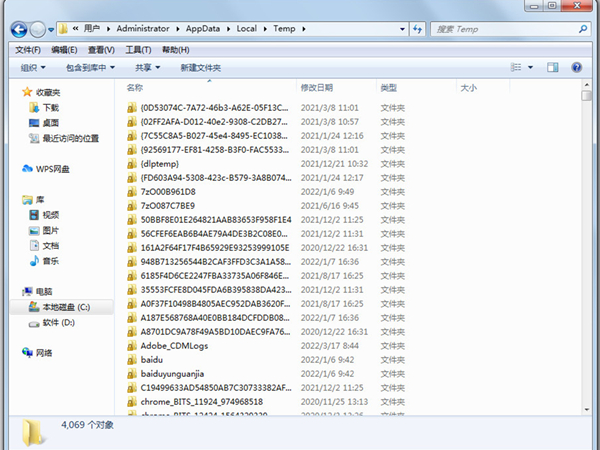Click the 新建文件夹 button

click(201, 68)
